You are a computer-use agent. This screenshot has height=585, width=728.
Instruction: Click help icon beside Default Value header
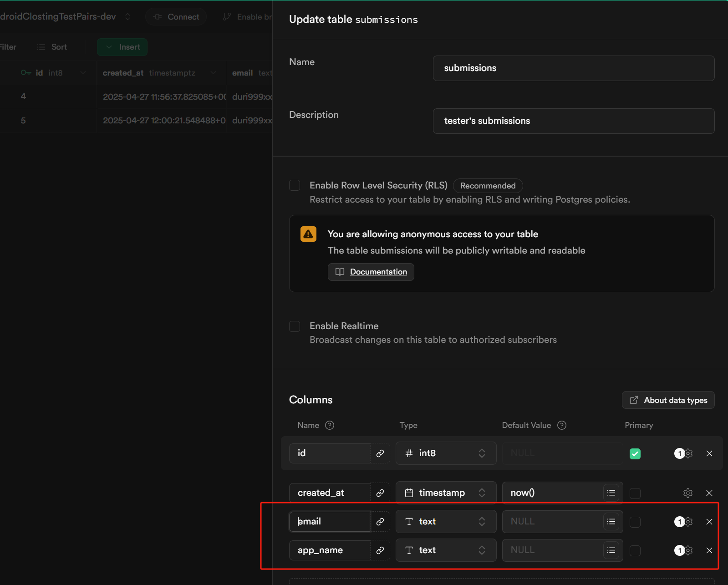click(x=562, y=425)
